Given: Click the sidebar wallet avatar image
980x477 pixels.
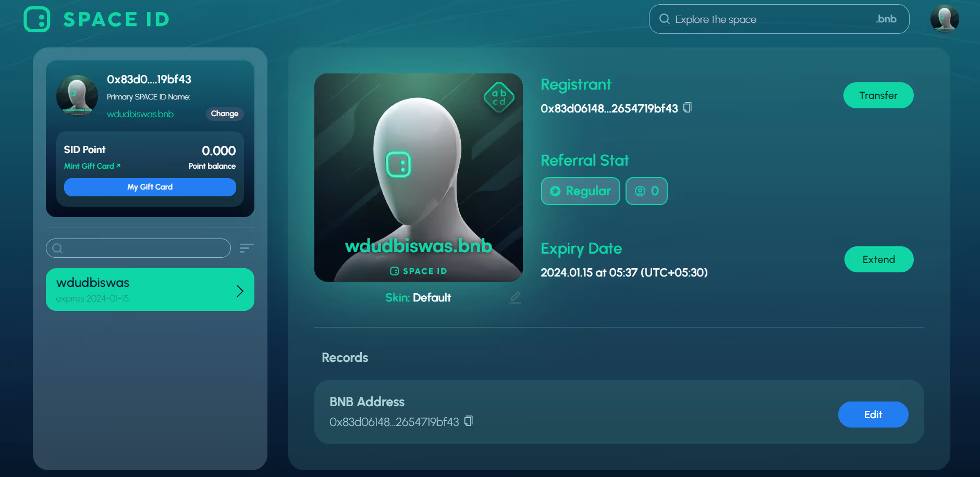Looking at the screenshot, I should click(77, 95).
